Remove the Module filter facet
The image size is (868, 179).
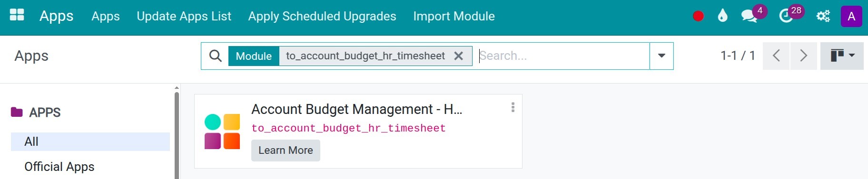(x=458, y=56)
